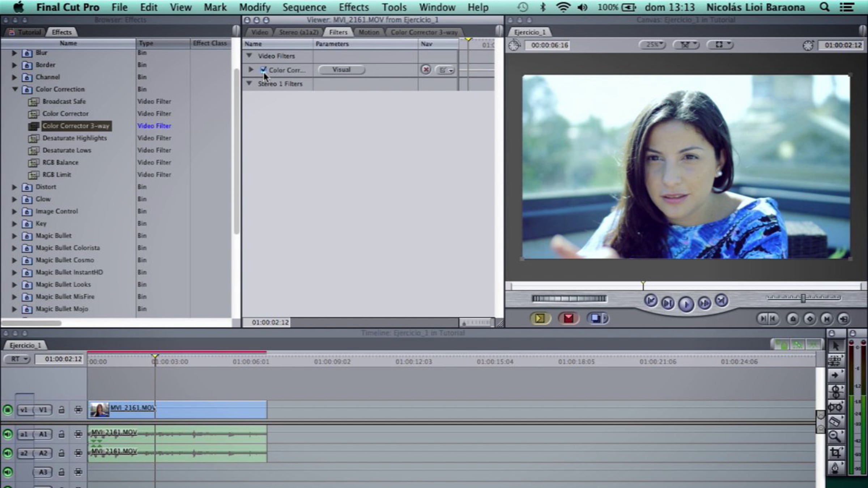Image resolution: width=868 pixels, height=488 pixels.
Task: Click the red Overwrite edit button
Action: coord(568,318)
